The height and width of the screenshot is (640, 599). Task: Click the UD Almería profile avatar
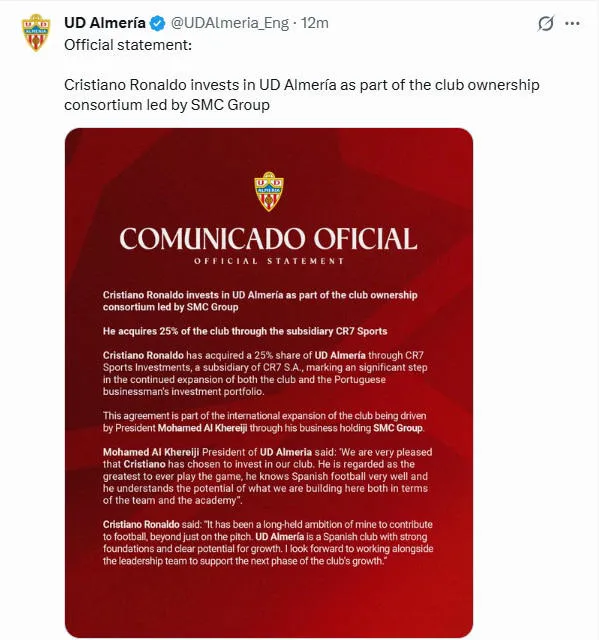[36, 33]
